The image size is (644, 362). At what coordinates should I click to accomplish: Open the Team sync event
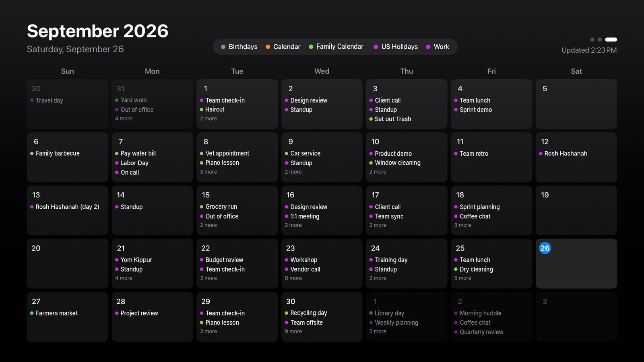pyautogui.click(x=386, y=216)
